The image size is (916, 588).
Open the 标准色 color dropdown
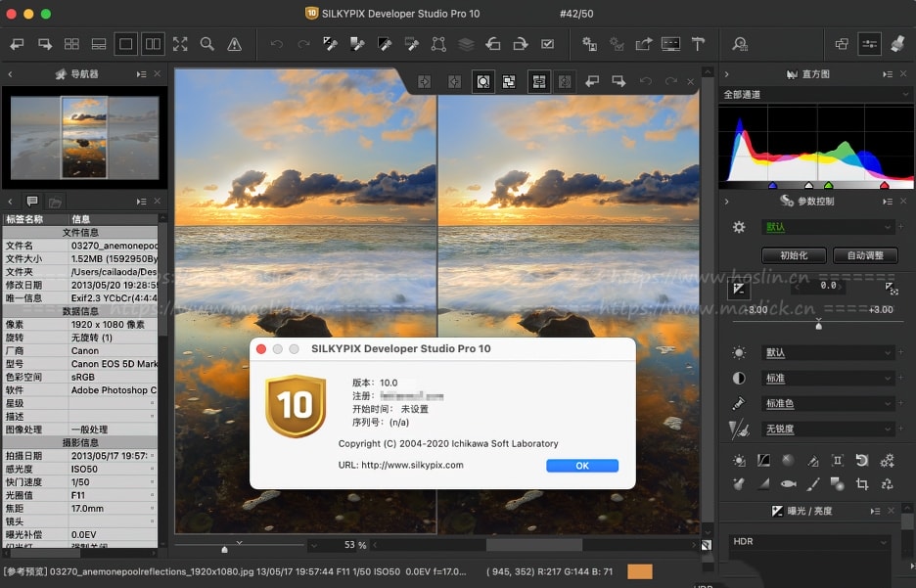(x=828, y=403)
